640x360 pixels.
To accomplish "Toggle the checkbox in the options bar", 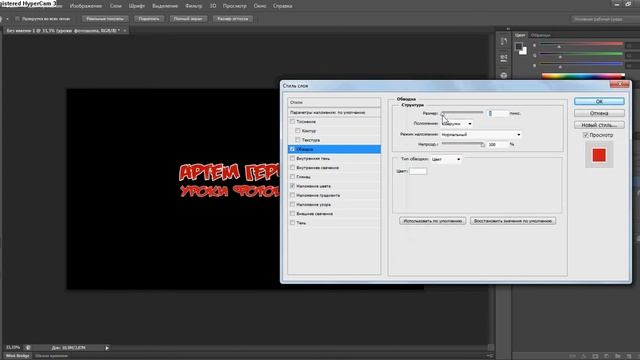I will 17,19.
